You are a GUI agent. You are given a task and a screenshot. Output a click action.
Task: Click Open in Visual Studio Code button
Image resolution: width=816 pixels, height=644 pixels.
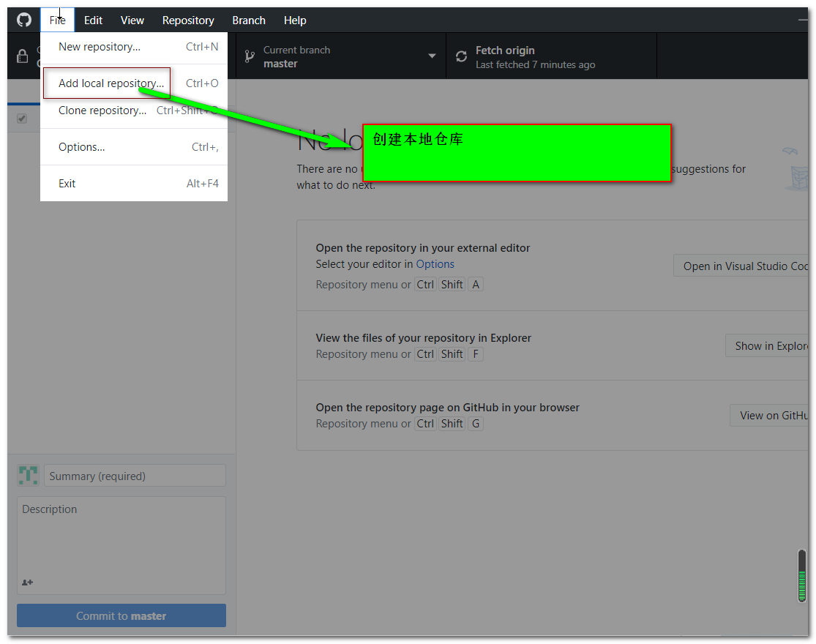pyautogui.click(x=742, y=266)
